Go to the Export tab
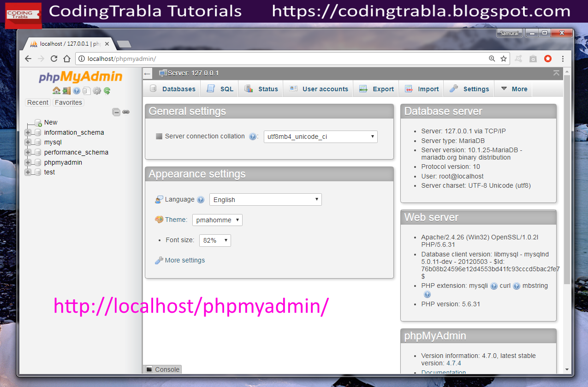 376,89
